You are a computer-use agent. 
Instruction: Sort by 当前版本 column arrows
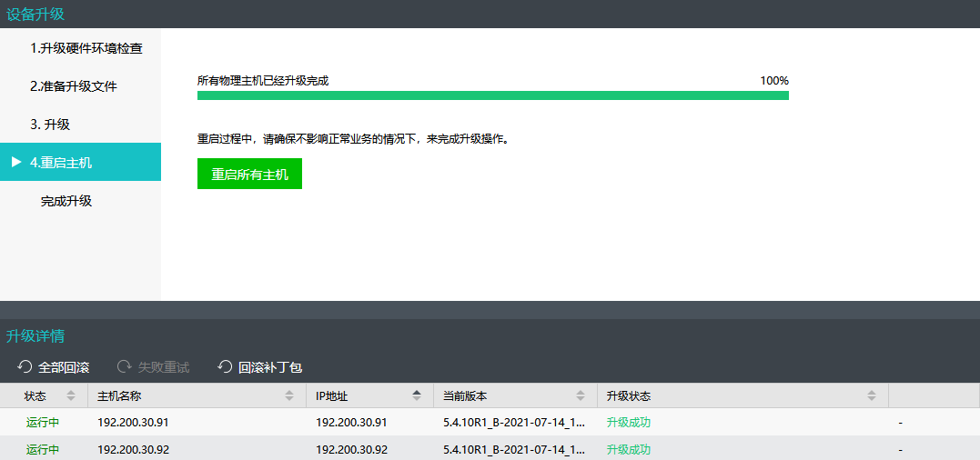click(581, 396)
